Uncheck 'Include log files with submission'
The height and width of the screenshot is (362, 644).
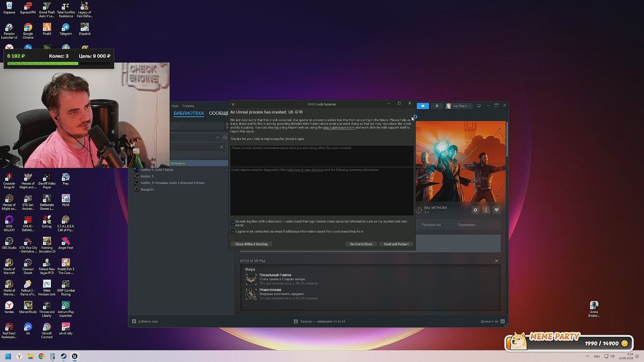pyautogui.click(x=232, y=223)
